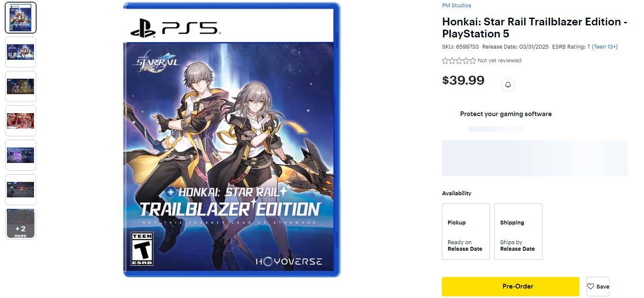Click the price alert bell icon
This screenshot has width=644, height=298.
(x=508, y=85)
